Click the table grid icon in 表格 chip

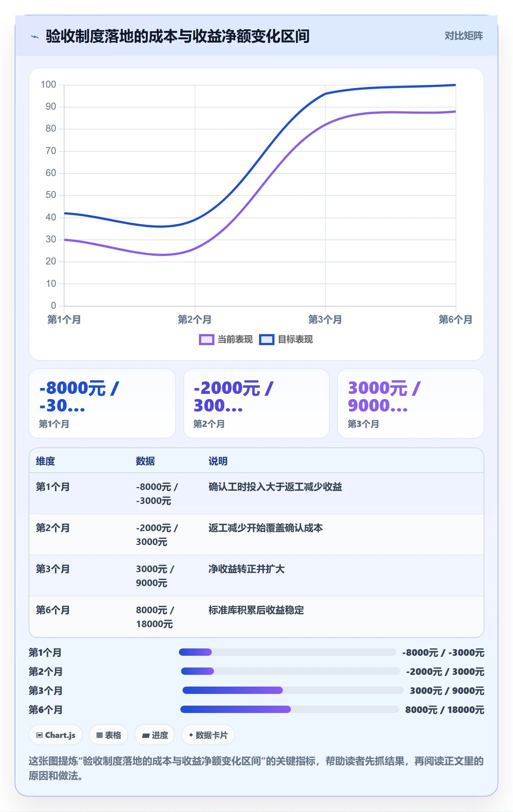tap(99, 735)
